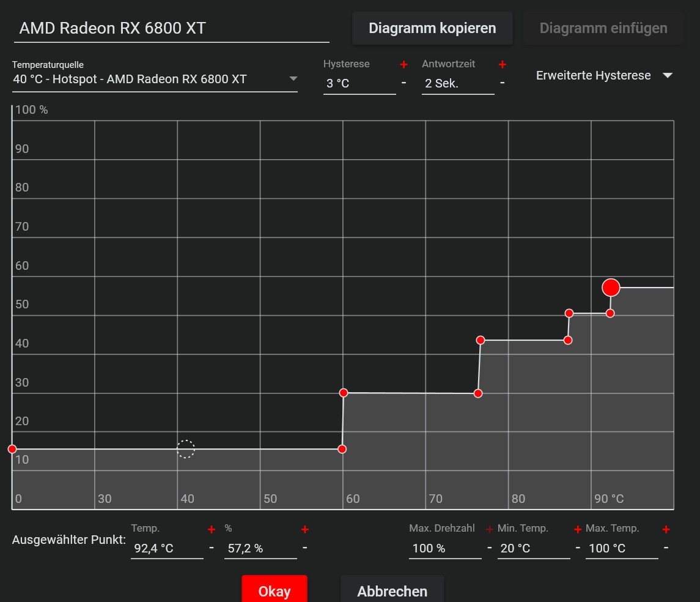Expand Erweiterte Hysterese
Viewport: 700px width, 602px height.
(x=604, y=75)
